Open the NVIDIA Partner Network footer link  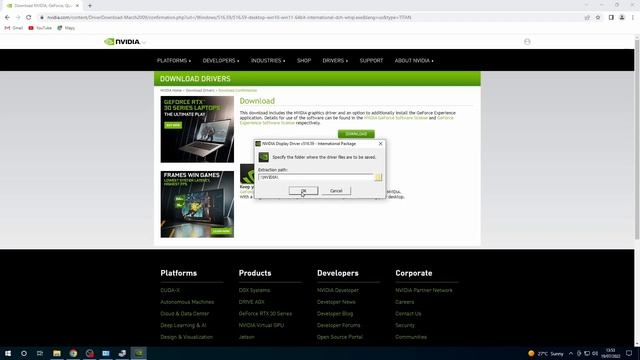click(x=424, y=290)
